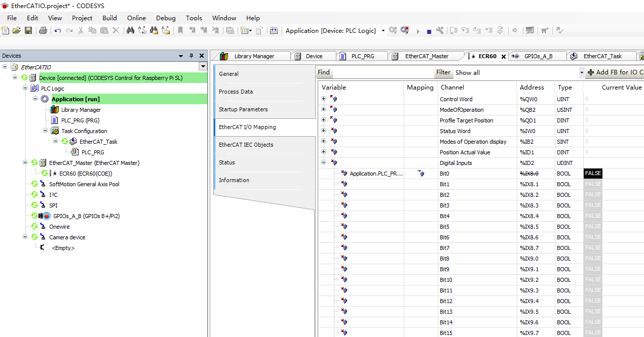Click the Open project folder icon
Image resolution: width=644 pixels, height=337 pixels.
pos(17,30)
